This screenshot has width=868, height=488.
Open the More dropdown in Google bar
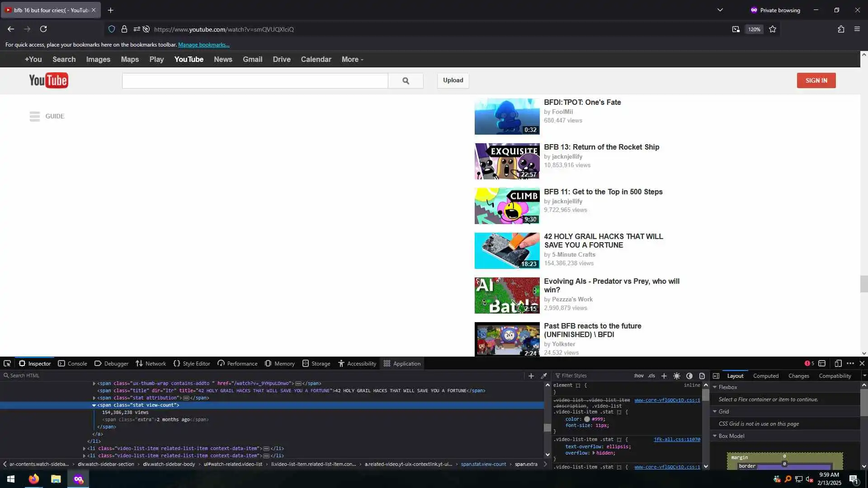click(352, 59)
